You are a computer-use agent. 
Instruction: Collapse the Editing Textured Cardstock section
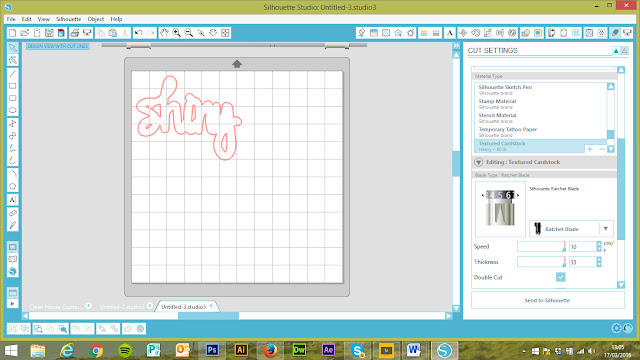tap(478, 162)
